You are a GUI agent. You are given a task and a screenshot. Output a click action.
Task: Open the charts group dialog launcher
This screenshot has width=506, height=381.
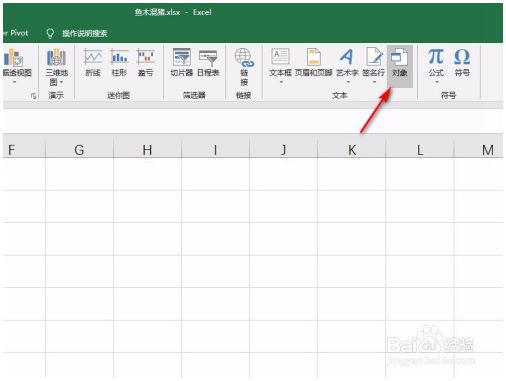(x=33, y=96)
